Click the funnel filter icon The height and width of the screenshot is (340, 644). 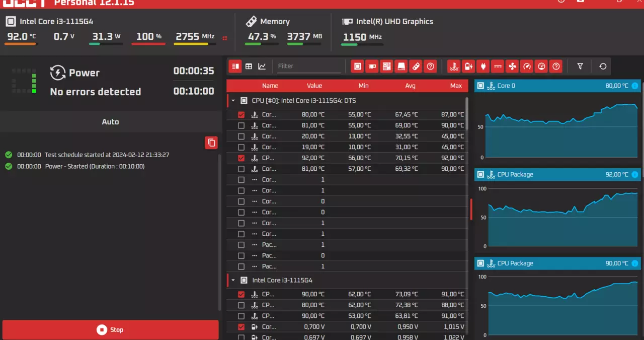(580, 66)
